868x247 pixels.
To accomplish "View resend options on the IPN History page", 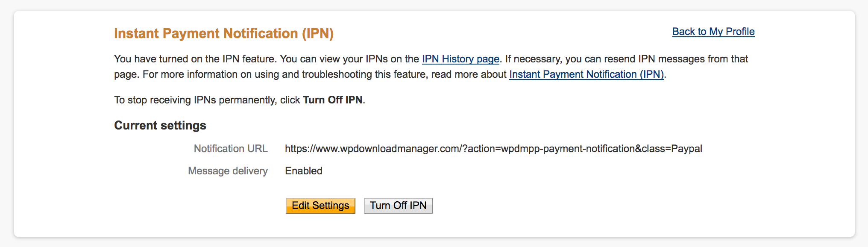I will coord(460,59).
